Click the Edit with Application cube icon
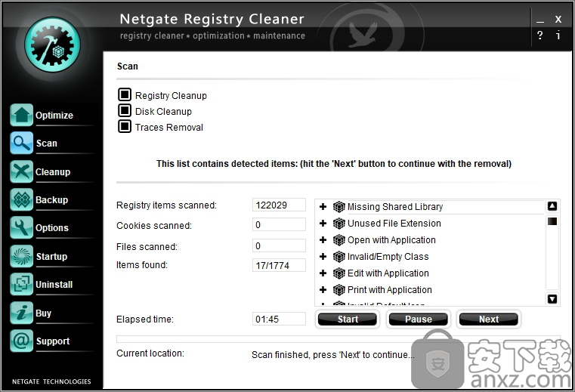575x392 pixels. [339, 273]
